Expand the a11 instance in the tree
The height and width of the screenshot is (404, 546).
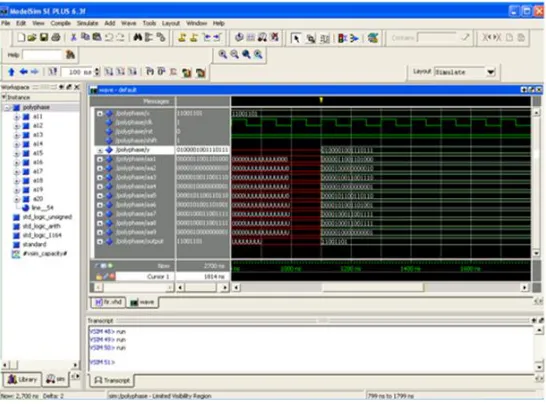click(16, 117)
